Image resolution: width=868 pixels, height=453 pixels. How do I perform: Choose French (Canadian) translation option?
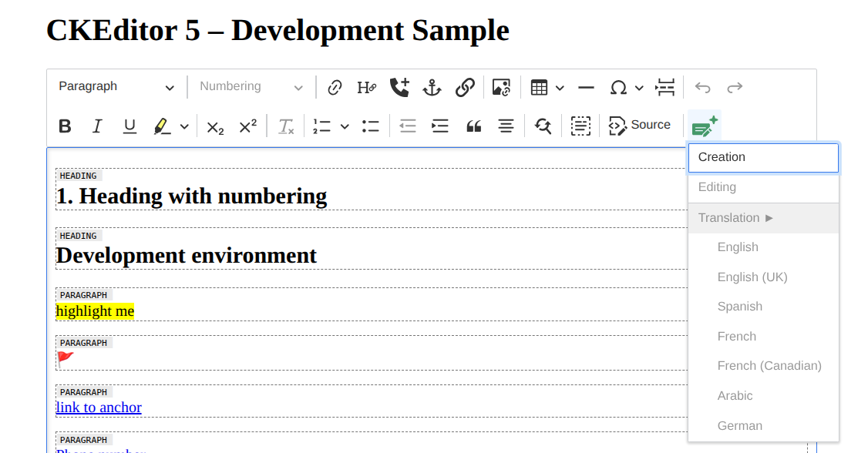769,366
